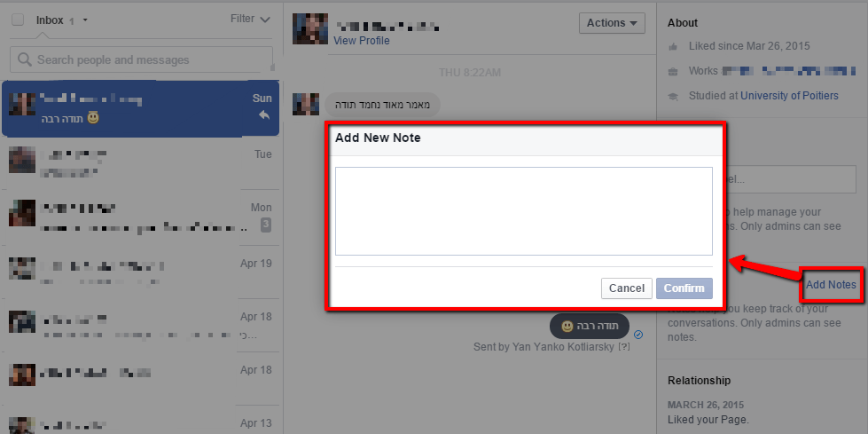
Task: Open the Actions dropdown menu
Action: coord(612,23)
